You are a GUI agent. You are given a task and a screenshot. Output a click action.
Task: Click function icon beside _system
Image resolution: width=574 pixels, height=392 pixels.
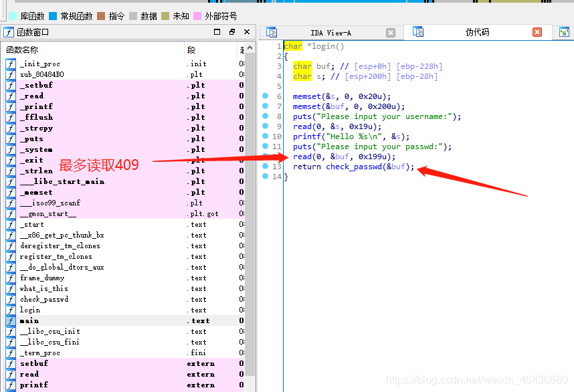point(11,149)
